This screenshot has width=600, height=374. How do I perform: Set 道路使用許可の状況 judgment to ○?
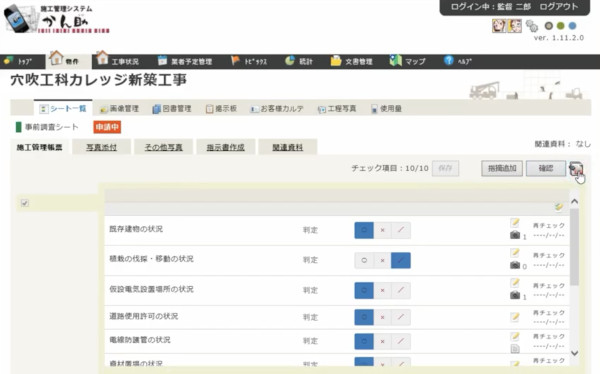click(x=364, y=317)
